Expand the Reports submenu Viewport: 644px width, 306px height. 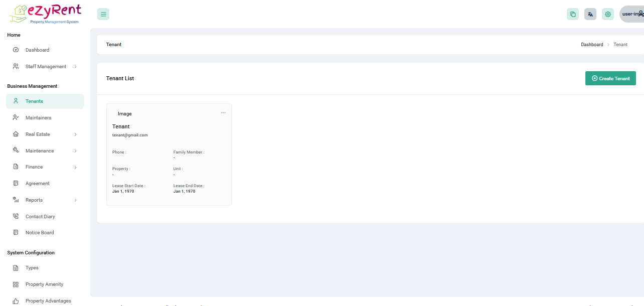coord(75,200)
